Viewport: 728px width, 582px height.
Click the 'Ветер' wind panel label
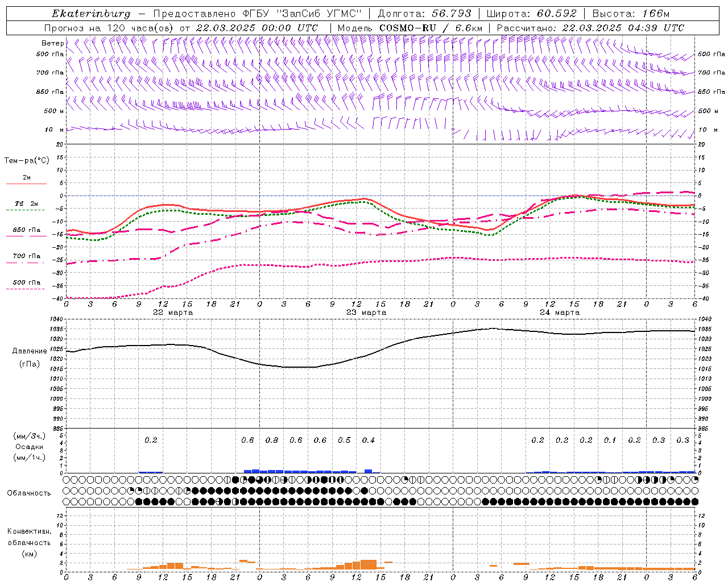(x=52, y=43)
